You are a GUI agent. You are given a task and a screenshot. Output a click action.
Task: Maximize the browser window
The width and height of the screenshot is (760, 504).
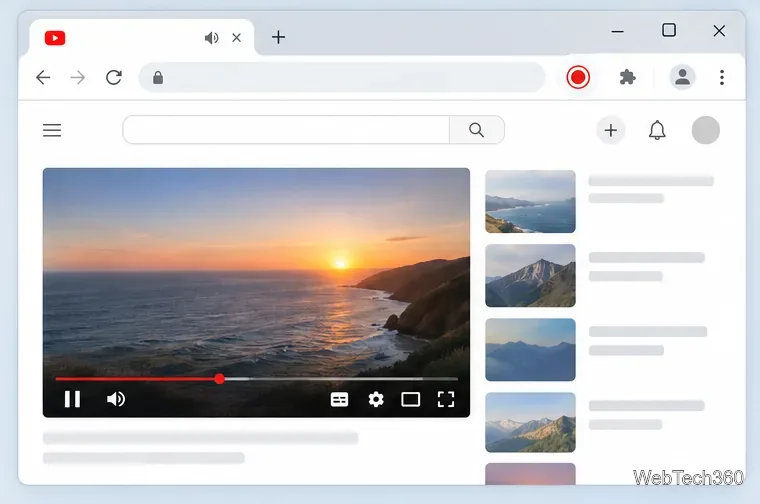pyautogui.click(x=669, y=30)
